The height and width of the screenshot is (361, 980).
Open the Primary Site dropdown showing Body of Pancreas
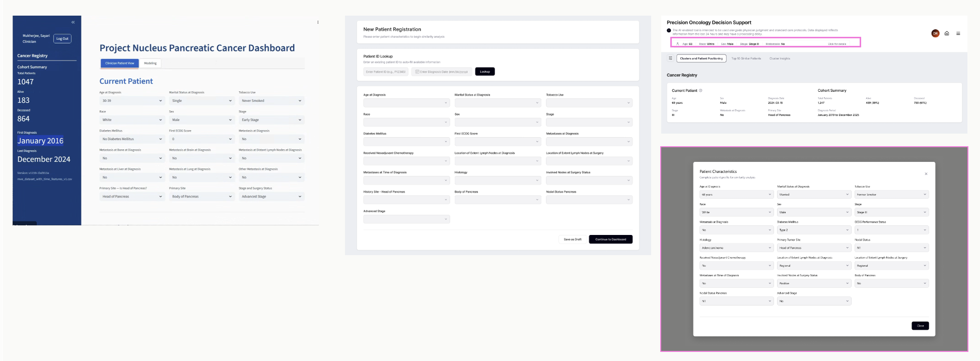coord(201,197)
